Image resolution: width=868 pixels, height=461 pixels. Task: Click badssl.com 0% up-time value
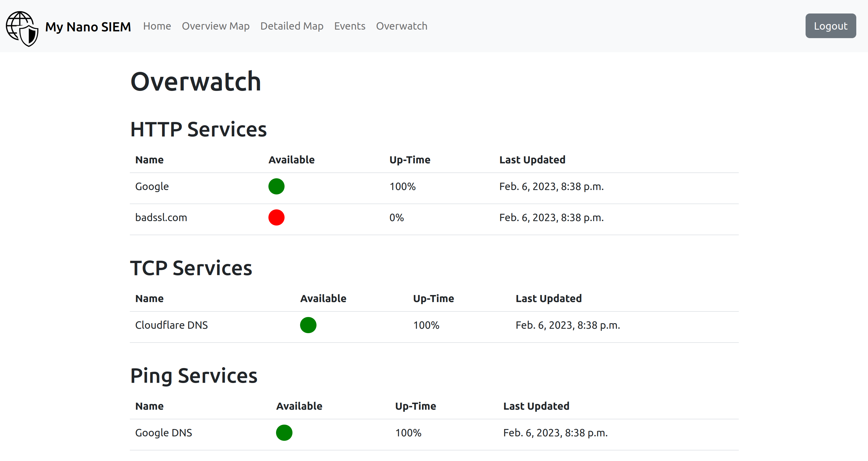(x=396, y=218)
